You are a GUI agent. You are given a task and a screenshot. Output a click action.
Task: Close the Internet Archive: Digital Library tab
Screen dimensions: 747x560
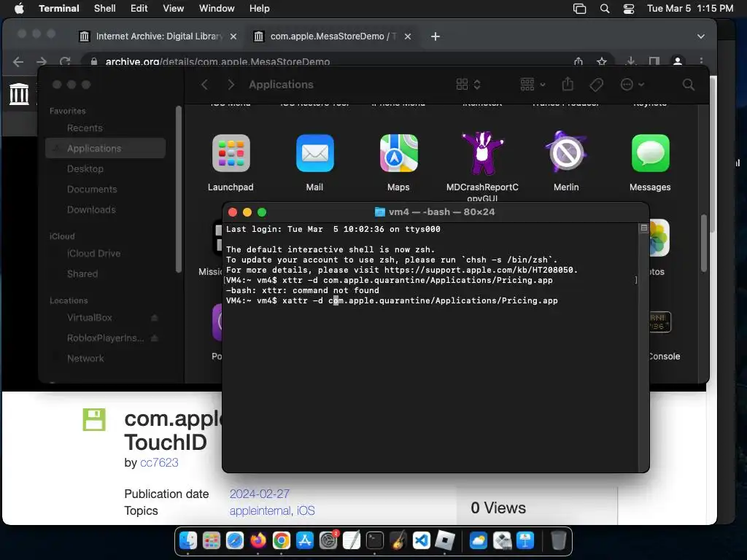(233, 36)
